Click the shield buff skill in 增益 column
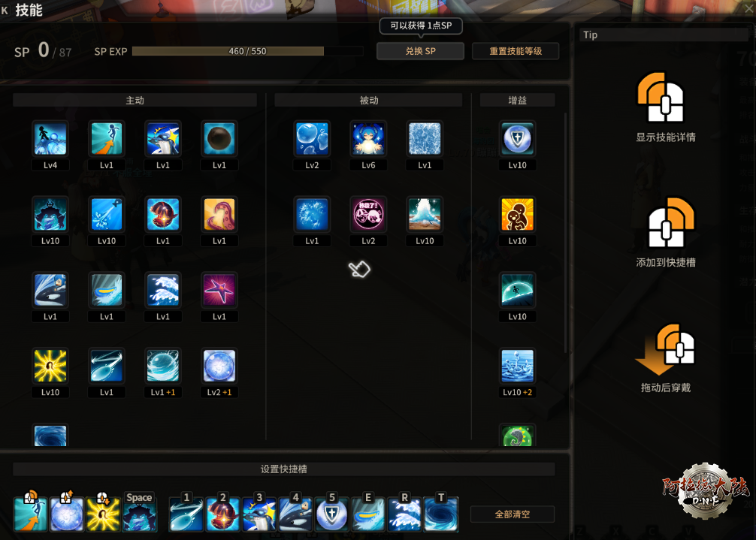The image size is (756, 540). click(517, 139)
